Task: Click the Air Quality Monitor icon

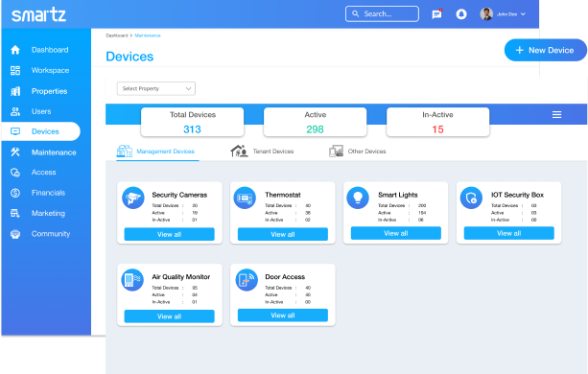Action: (x=132, y=280)
